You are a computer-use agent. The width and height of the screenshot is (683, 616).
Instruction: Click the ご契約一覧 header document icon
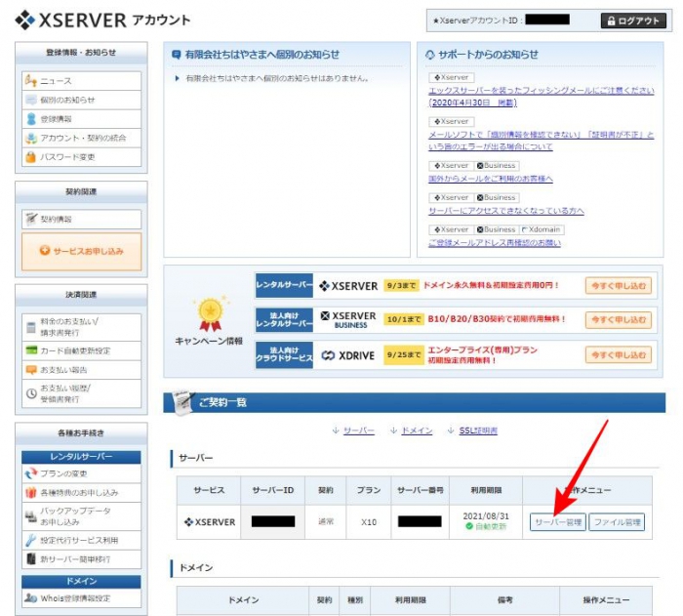183,402
